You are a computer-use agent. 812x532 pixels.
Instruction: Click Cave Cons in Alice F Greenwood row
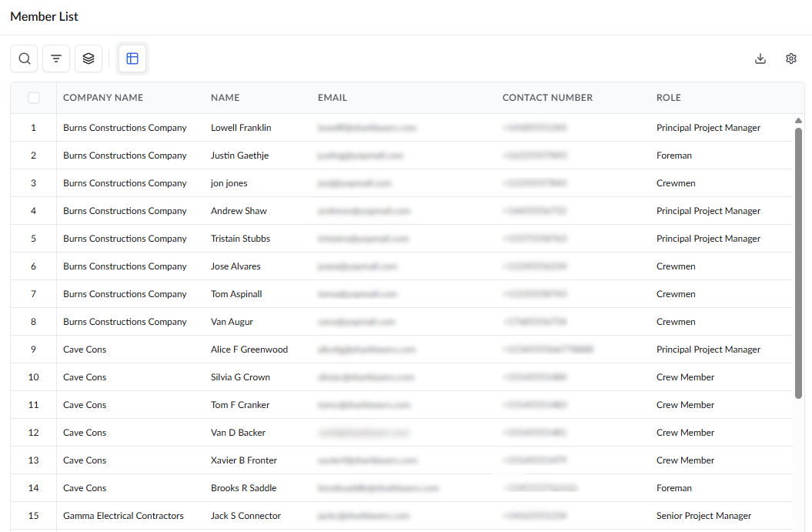pyautogui.click(x=85, y=350)
